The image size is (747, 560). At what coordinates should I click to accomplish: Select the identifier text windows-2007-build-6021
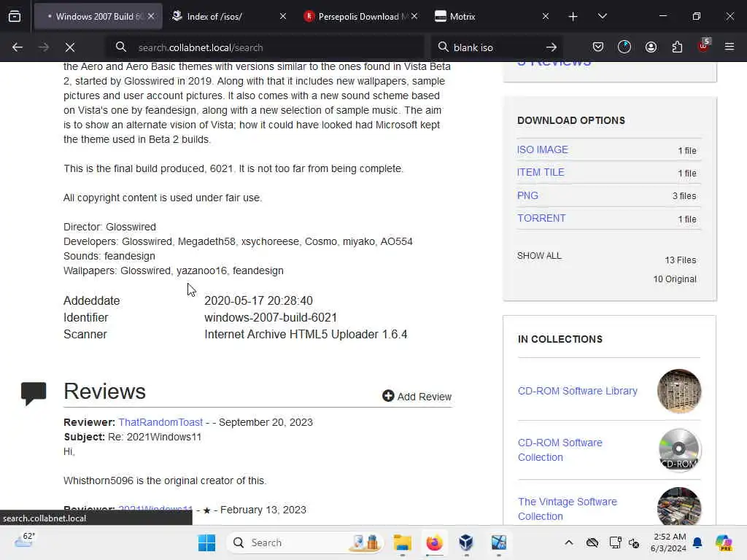[271, 318]
